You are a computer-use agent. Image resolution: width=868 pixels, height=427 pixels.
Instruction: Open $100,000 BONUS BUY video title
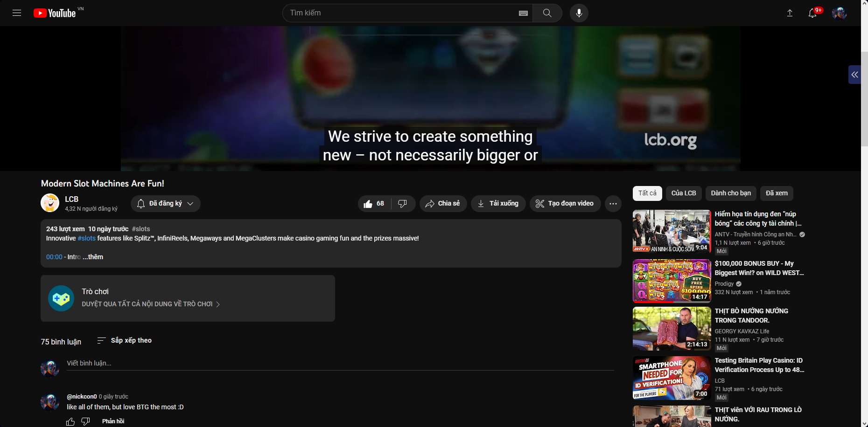click(x=759, y=268)
